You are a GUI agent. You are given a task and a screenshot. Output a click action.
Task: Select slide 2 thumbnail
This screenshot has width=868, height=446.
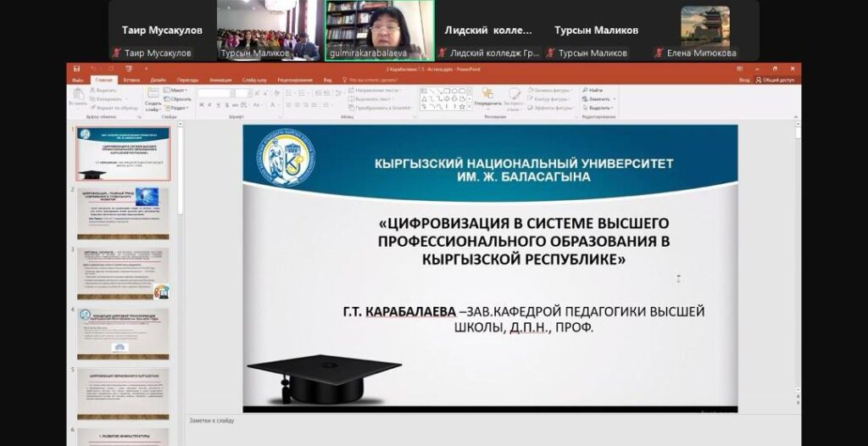(x=124, y=214)
